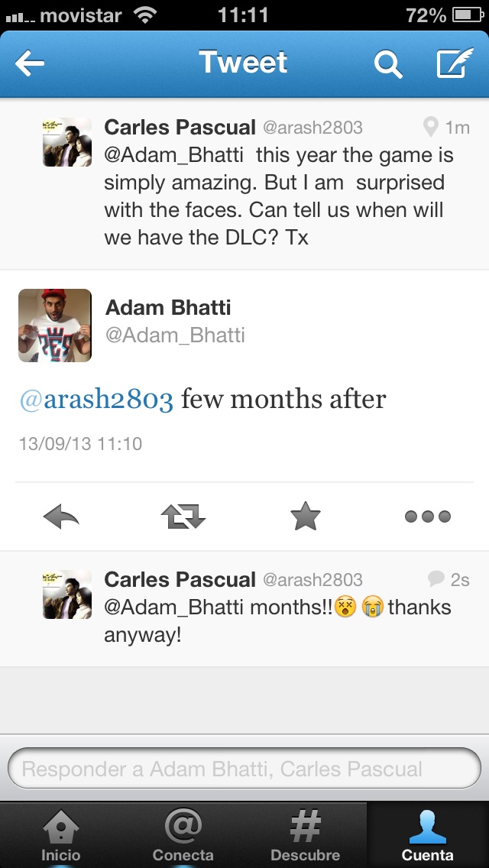
Task: Go to Descubre tab
Action: [306, 835]
